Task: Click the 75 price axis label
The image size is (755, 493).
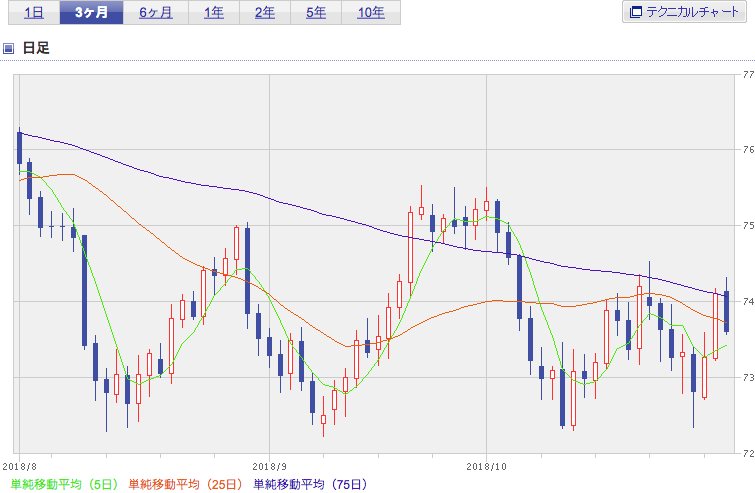Action: pos(748,225)
